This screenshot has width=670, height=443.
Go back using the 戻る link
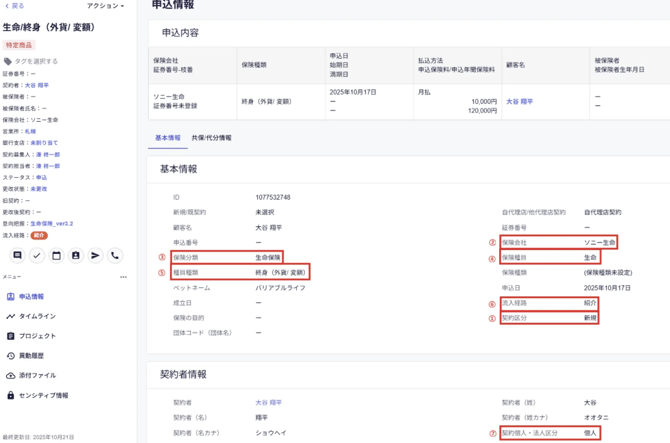click(15, 6)
